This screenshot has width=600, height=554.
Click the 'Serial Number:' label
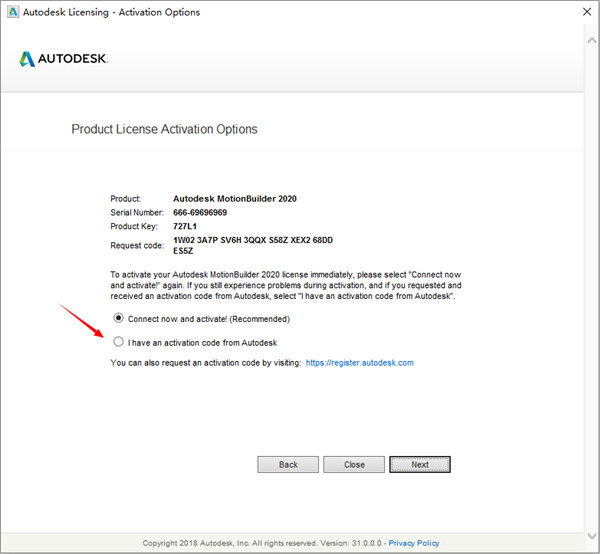[137, 212]
